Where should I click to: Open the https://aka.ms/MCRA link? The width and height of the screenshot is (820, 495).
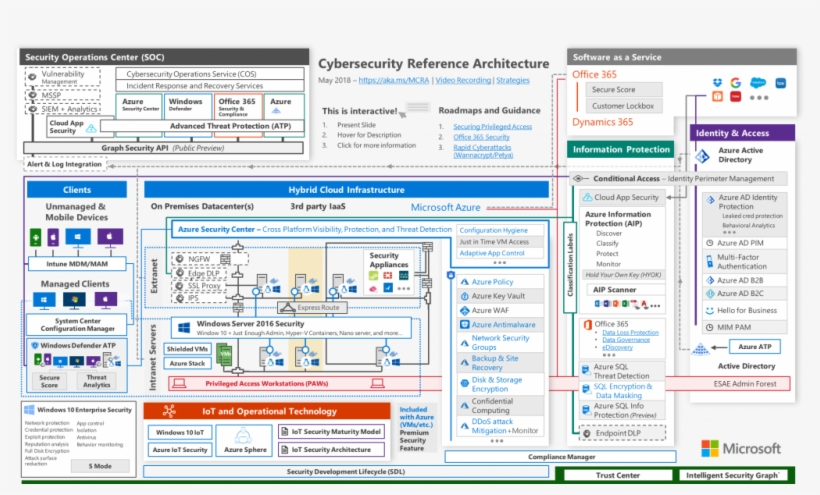point(394,80)
